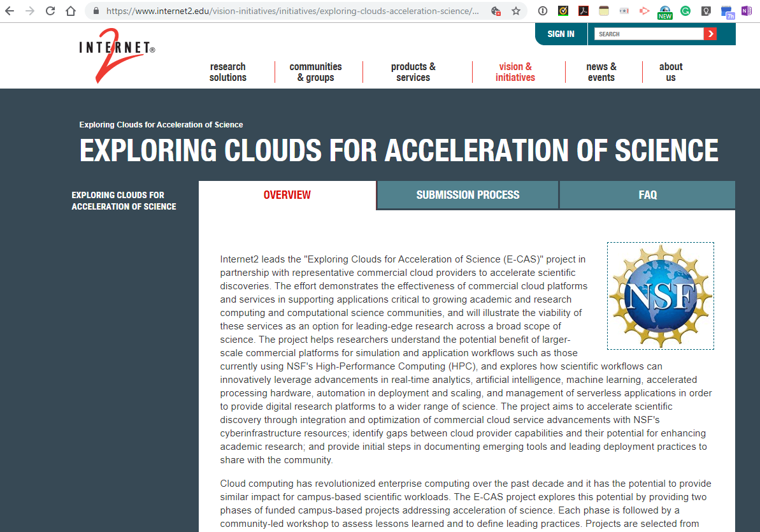Open the Grammarly extension
760x532 pixels.
point(685,11)
